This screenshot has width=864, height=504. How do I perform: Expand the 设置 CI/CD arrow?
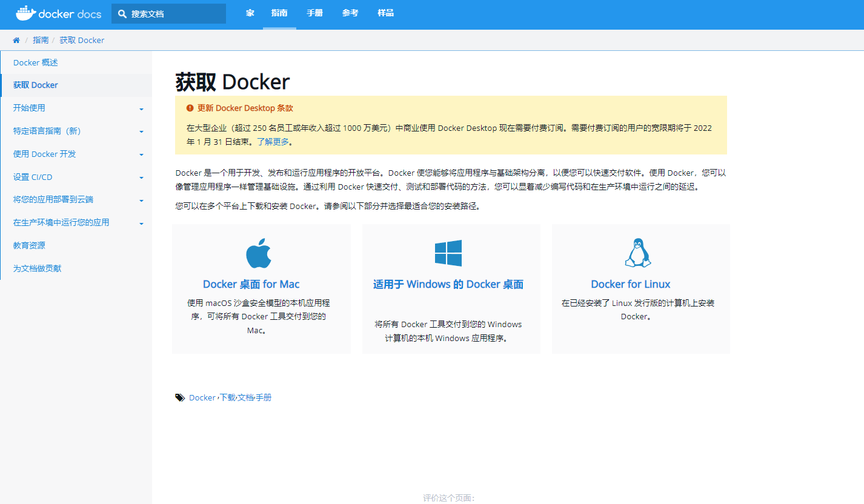point(141,177)
